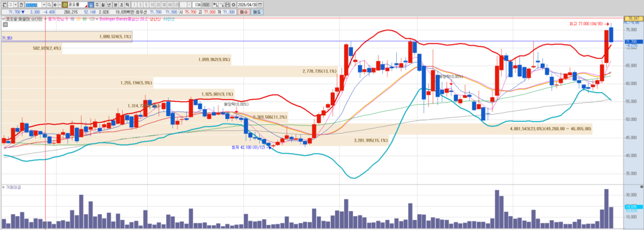Click the layout panel icon at toolbar start

[x=4, y=4]
